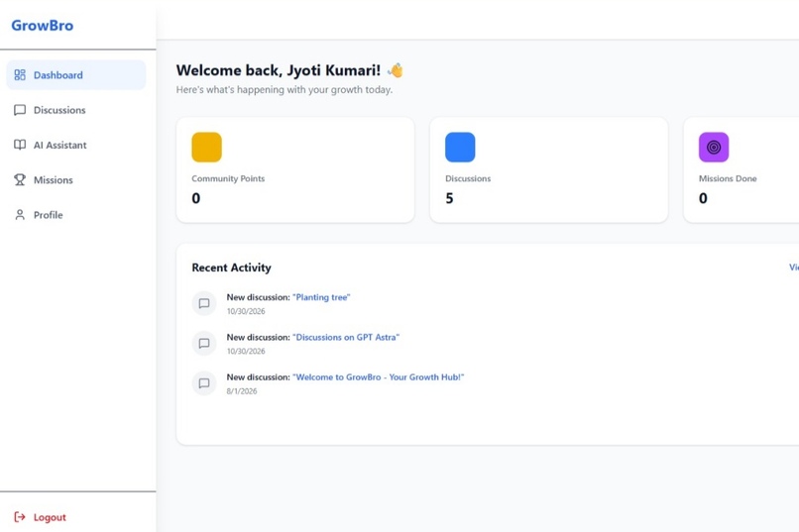Viewport: 799px width, 532px height.
Task: Open "Welcome to GrowBro - Your Growth Hub!" link
Action: 379,377
